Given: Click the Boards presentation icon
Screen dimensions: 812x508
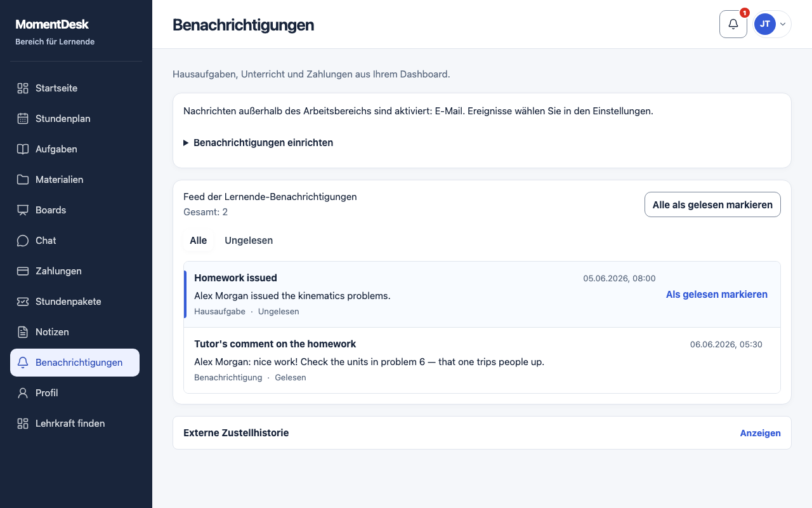Looking at the screenshot, I should click(x=23, y=210).
